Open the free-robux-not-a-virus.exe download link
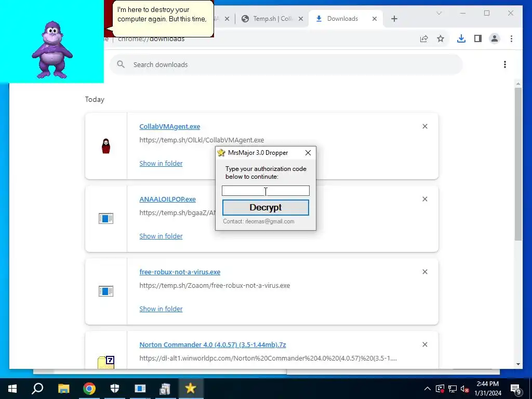The width and height of the screenshot is (532, 399). coord(180,272)
